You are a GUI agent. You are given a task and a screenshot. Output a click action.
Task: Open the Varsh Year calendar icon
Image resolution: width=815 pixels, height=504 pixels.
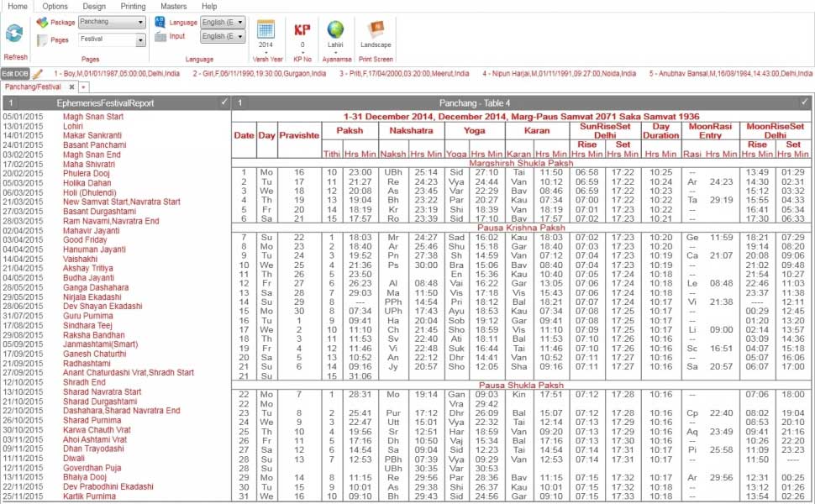266,29
